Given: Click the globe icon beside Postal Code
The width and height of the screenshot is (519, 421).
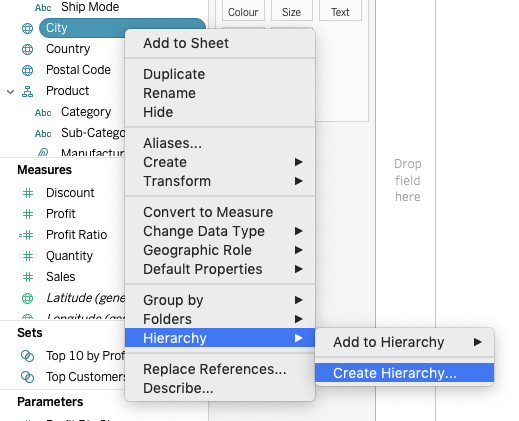Looking at the screenshot, I should tap(27, 70).
